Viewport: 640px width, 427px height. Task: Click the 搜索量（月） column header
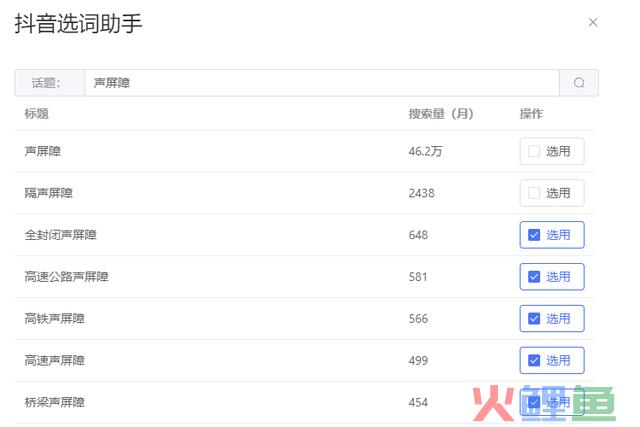[x=441, y=113]
